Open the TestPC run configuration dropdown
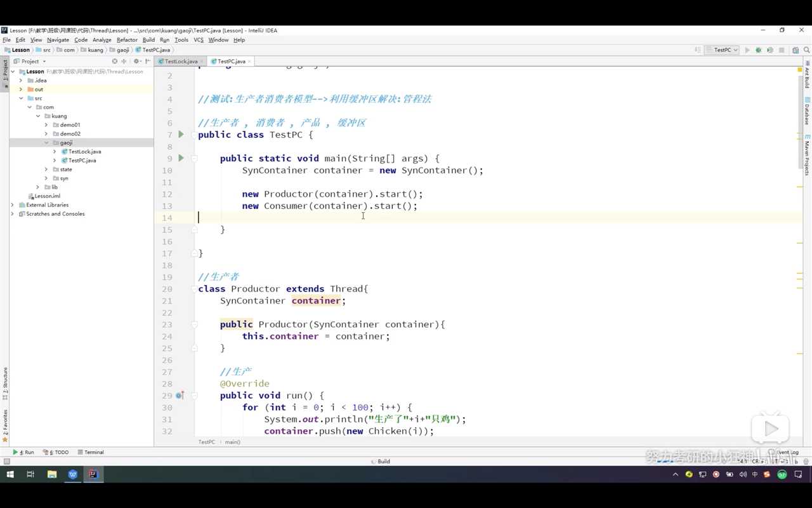 722,50
